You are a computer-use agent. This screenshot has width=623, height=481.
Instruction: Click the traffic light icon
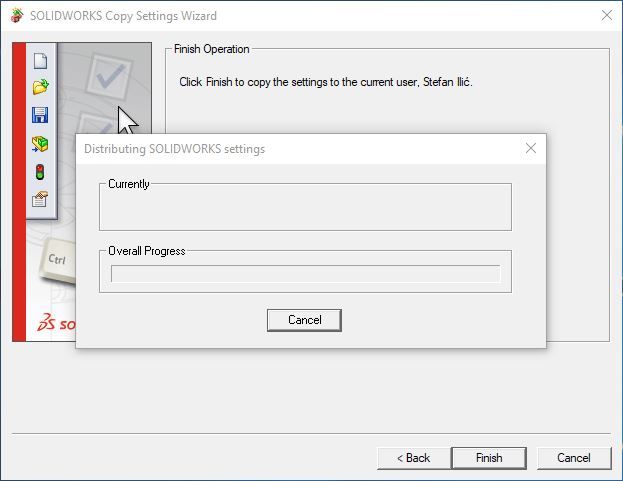pos(40,172)
